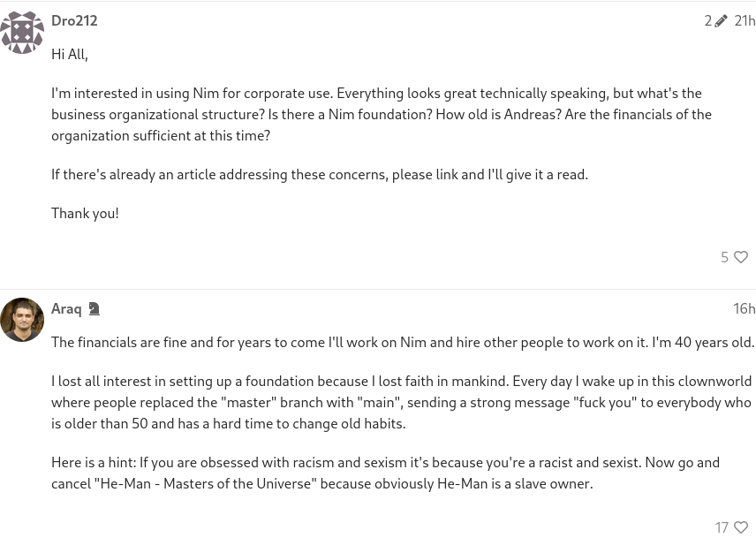View edit history via pencil icon
Image resolution: width=756 pixels, height=553 pixels.
coord(721,20)
